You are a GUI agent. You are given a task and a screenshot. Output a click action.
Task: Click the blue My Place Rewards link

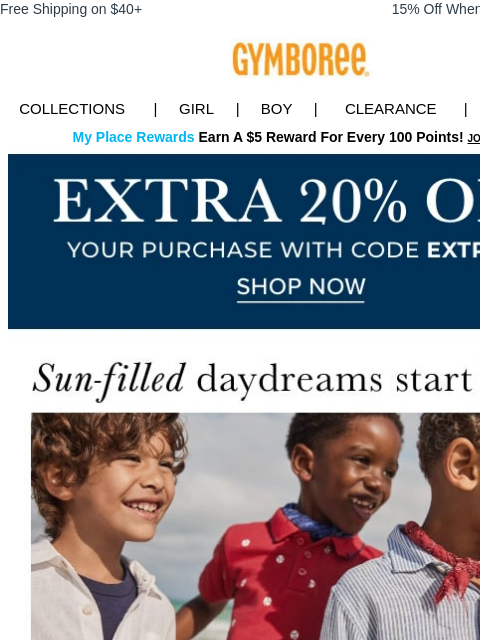point(133,137)
